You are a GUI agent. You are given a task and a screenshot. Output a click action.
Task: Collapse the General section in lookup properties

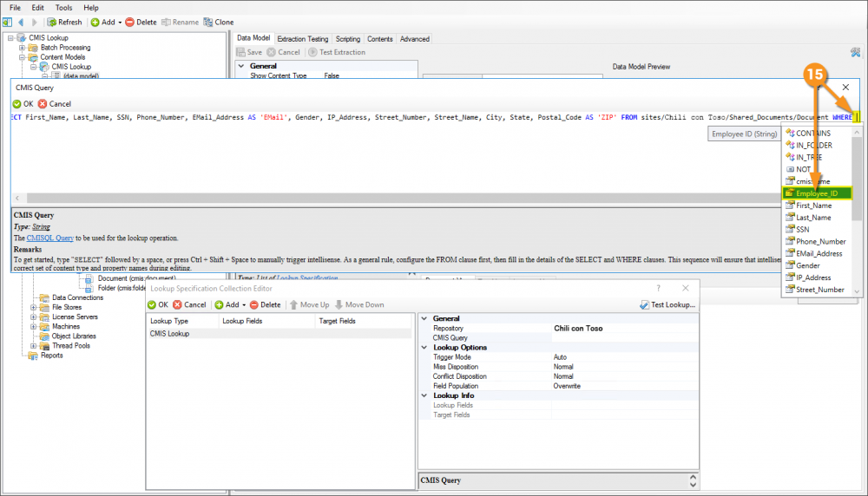[x=424, y=318]
